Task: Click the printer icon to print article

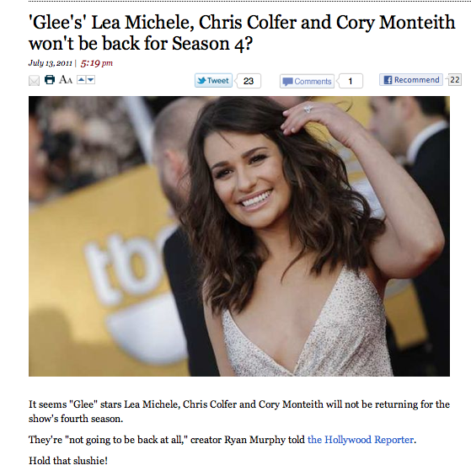Action: 50,79
